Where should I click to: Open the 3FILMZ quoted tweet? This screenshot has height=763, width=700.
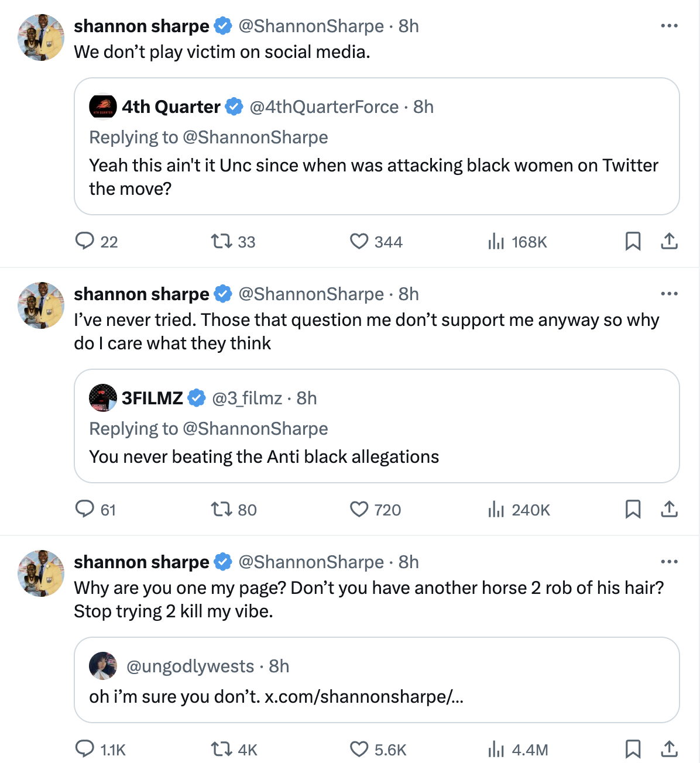pos(376,426)
